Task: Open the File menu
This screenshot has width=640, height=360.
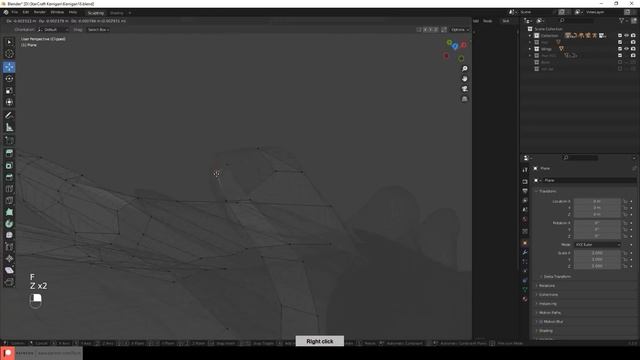Action: coord(15,12)
